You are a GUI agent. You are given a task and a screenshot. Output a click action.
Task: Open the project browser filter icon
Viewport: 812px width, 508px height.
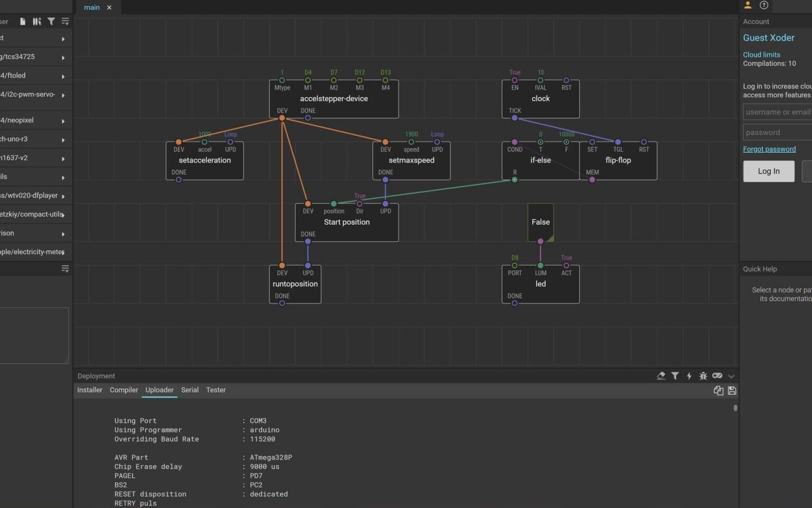coord(51,22)
